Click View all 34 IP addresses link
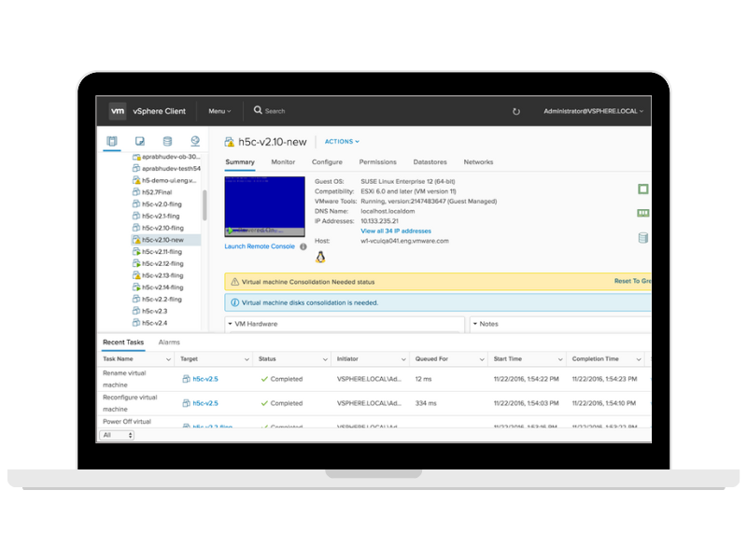Viewport: 747px width, 560px height. point(396,231)
